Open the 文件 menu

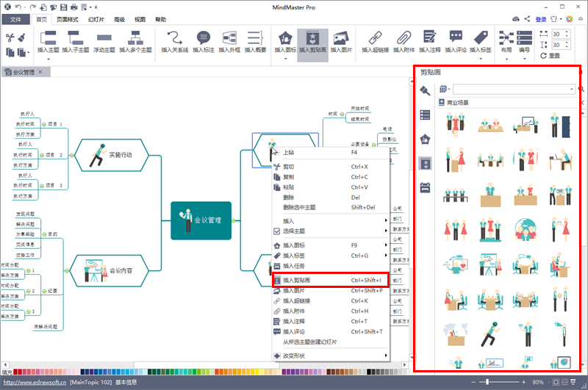(x=15, y=19)
